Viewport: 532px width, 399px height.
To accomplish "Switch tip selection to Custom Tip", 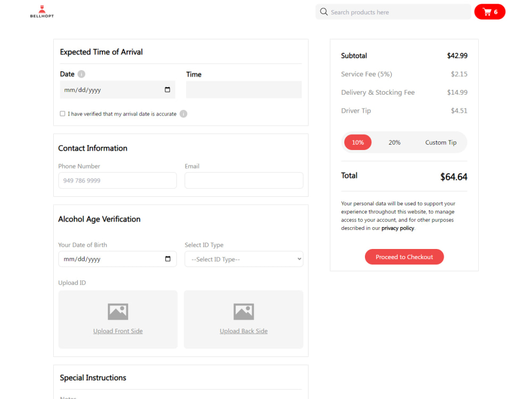I will tap(440, 142).
